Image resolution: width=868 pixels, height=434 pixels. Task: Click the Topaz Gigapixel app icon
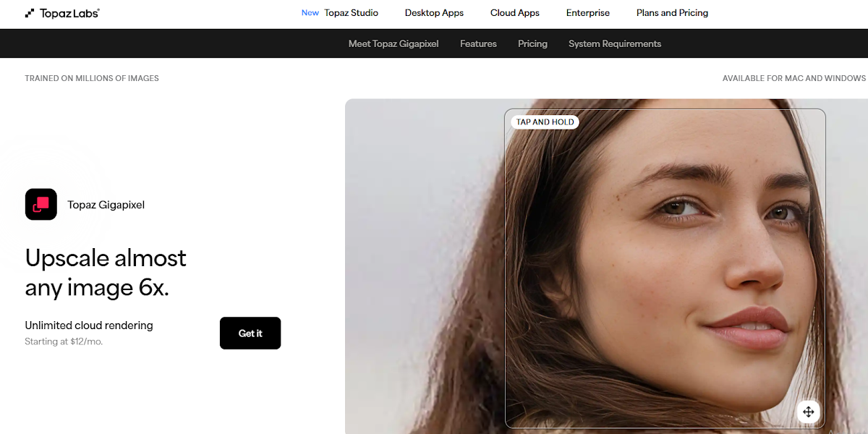pyautogui.click(x=41, y=205)
